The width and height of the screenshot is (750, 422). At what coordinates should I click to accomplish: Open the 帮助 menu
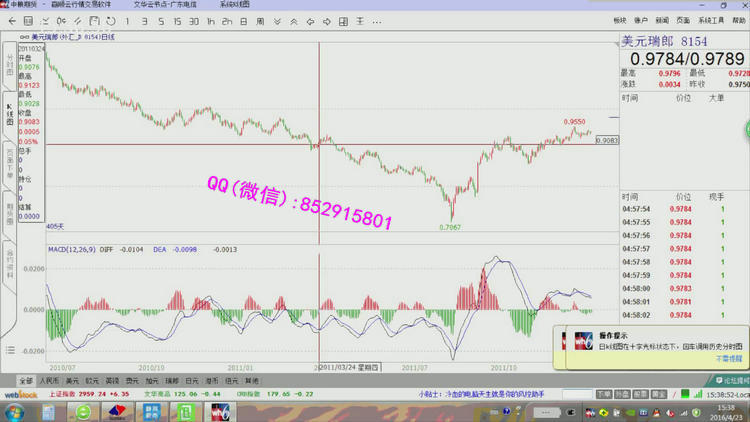[x=736, y=20]
